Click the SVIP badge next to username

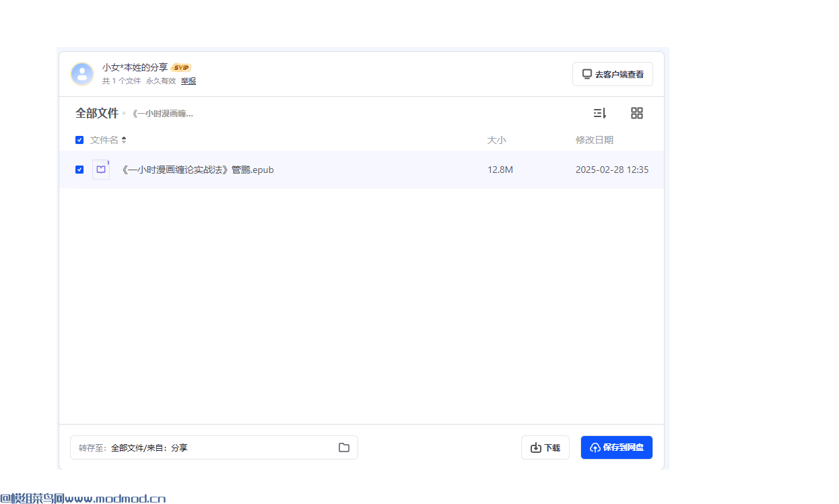click(181, 67)
